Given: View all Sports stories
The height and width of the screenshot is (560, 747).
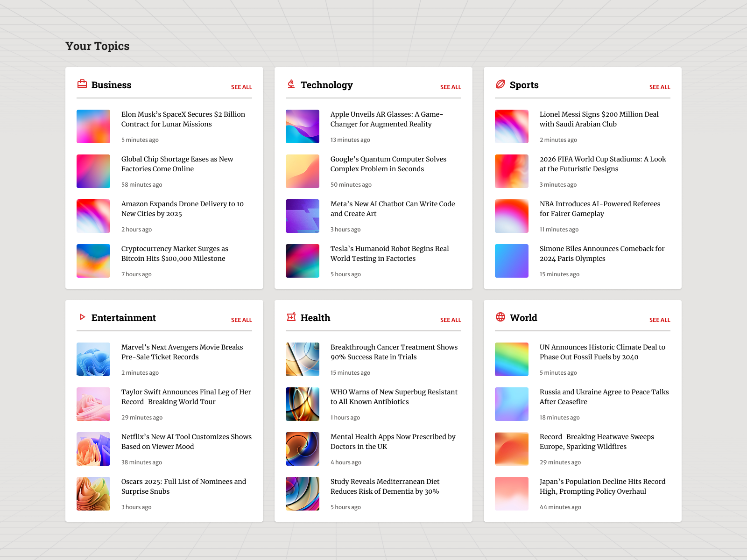Looking at the screenshot, I should coord(660,87).
